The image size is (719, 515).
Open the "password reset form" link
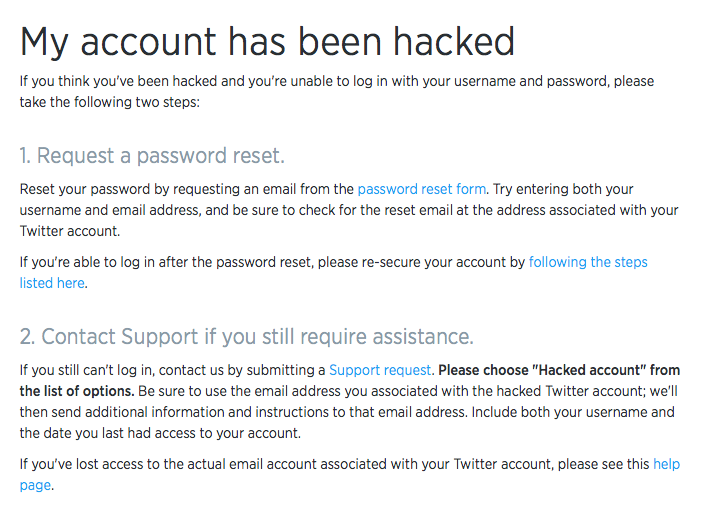(421, 189)
